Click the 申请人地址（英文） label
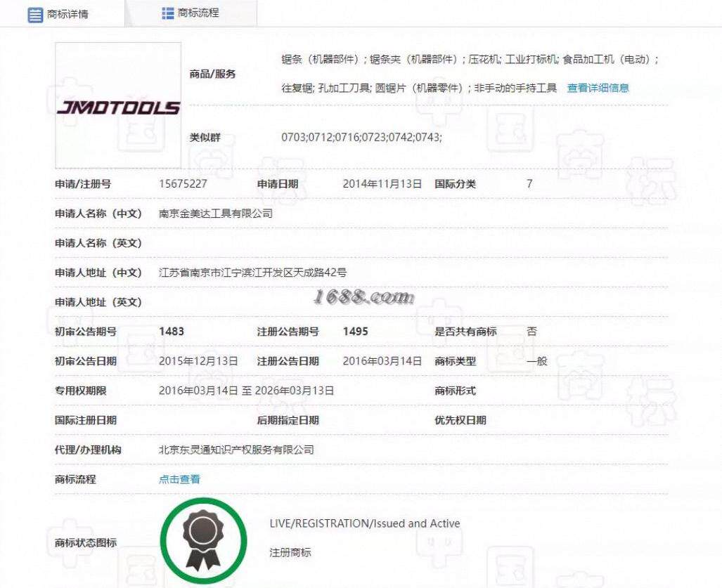 tap(98, 302)
